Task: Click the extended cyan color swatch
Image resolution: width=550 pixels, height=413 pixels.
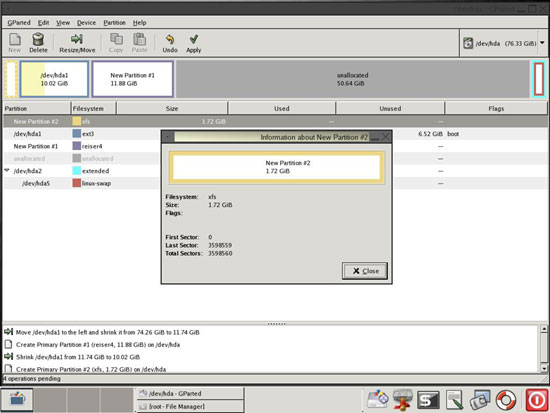Action: click(76, 171)
